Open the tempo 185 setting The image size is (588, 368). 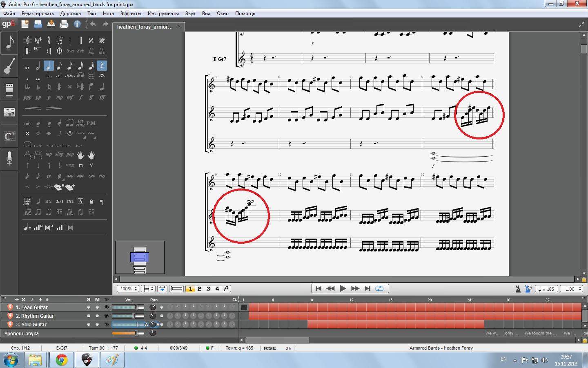(546, 289)
